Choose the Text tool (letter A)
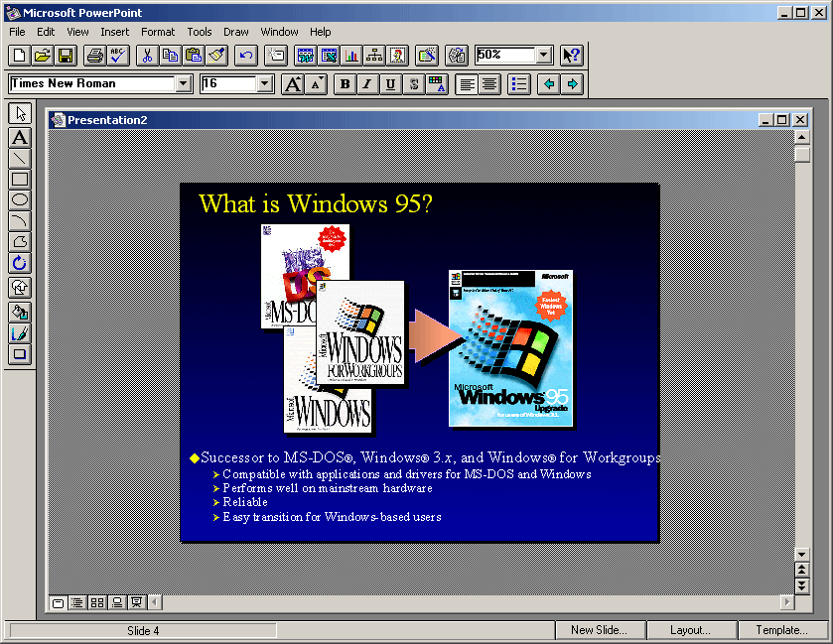833x644 pixels. coord(20,138)
